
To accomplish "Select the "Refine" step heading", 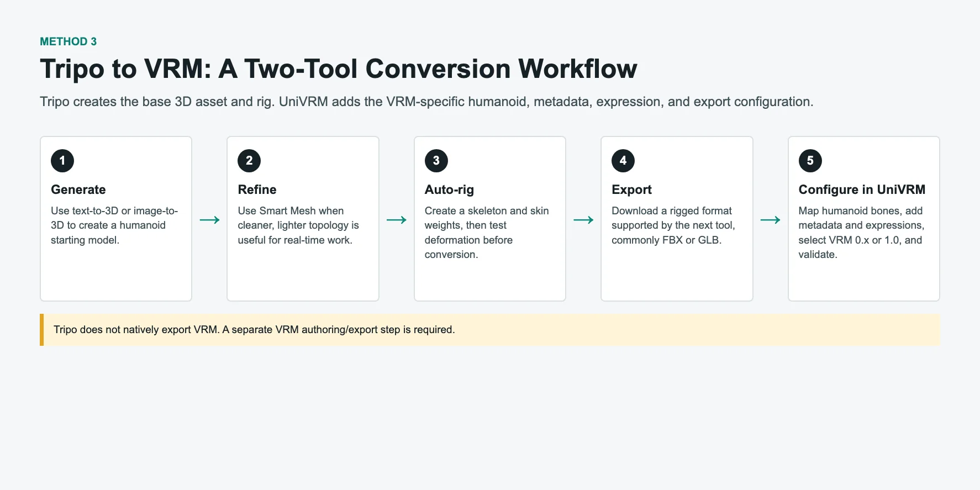I will pyautogui.click(x=257, y=189).
